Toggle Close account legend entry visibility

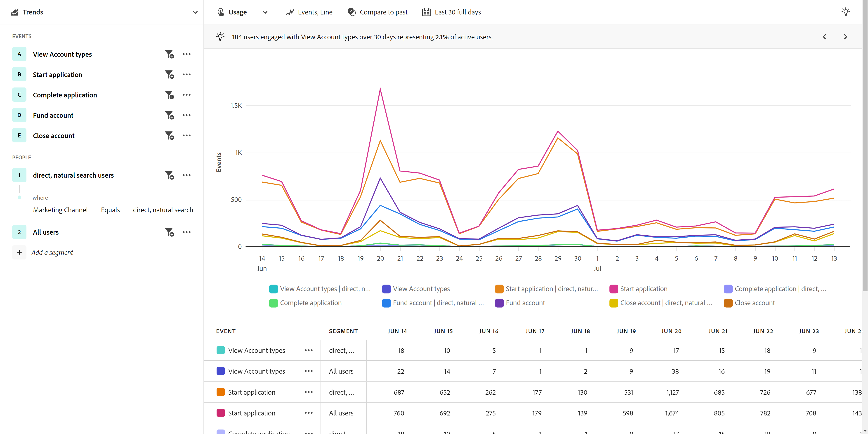755,303
